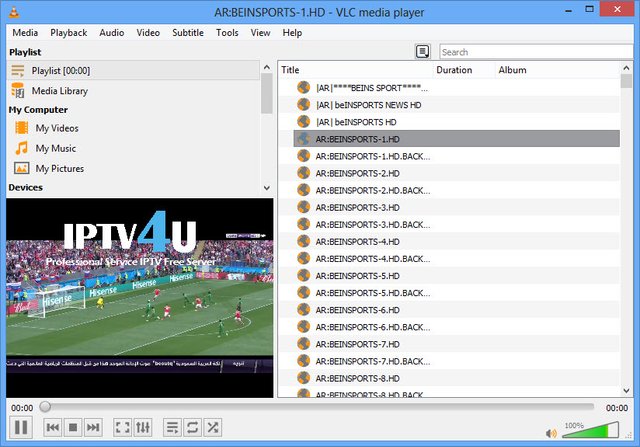Click the Media Library icon
The image size is (640, 447).
click(18, 91)
